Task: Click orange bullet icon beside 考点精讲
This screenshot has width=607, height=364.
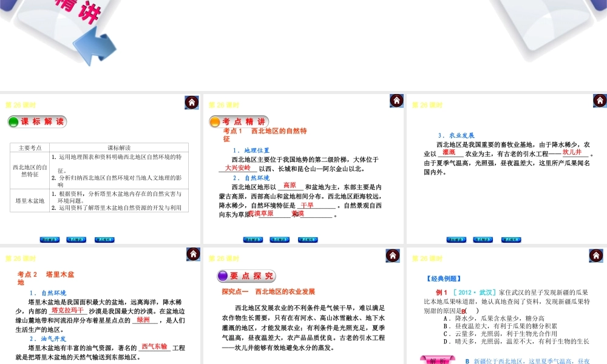Action: pyautogui.click(x=215, y=122)
